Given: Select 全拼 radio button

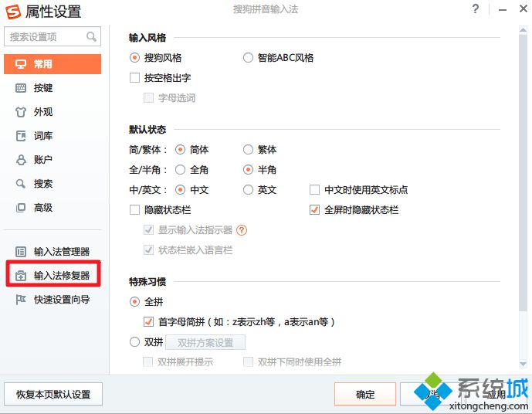Looking at the screenshot, I should point(134,302).
